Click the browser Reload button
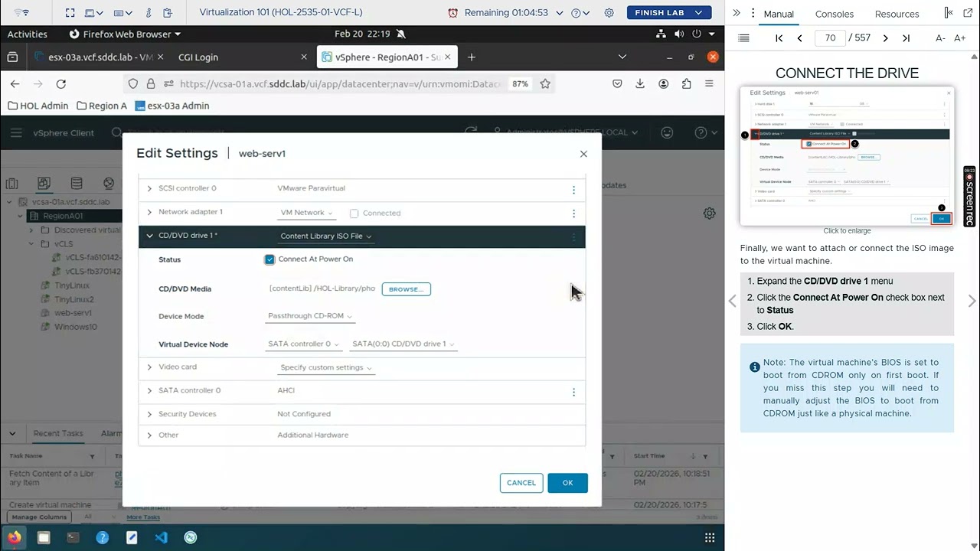 61,83
